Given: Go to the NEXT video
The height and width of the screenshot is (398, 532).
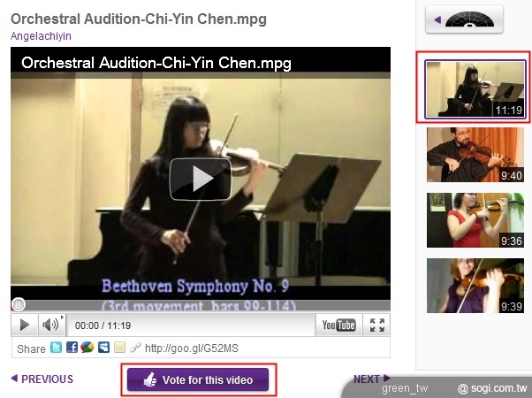Looking at the screenshot, I should [371, 379].
